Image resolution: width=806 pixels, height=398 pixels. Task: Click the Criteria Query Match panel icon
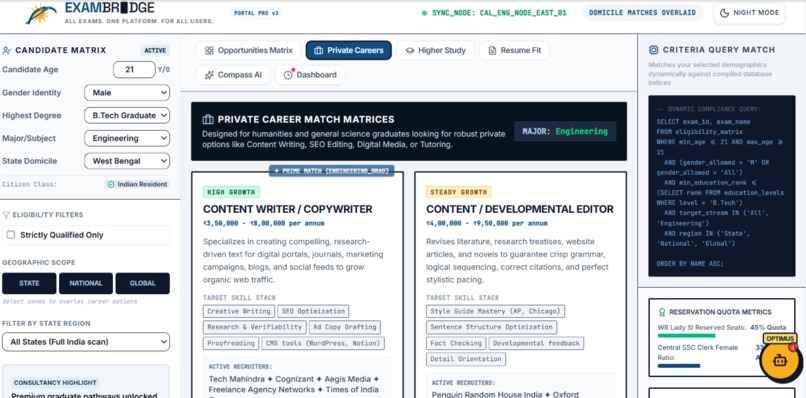click(x=653, y=50)
